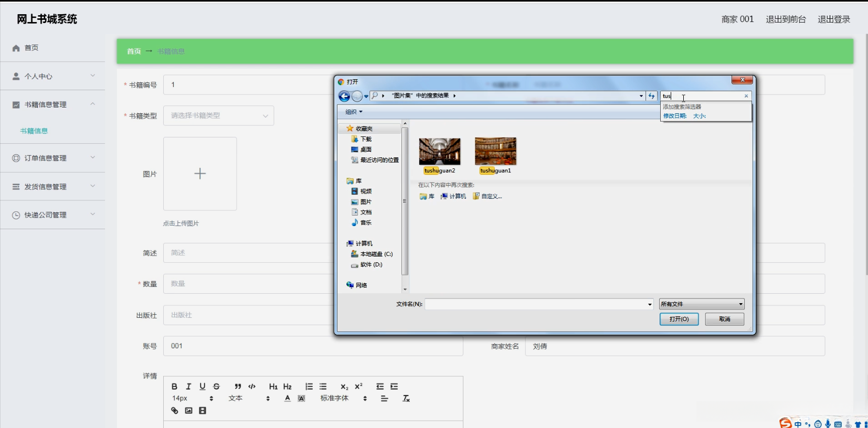Open the Sogou voice input microphone
868x428 pixels.
coord(828,424)
